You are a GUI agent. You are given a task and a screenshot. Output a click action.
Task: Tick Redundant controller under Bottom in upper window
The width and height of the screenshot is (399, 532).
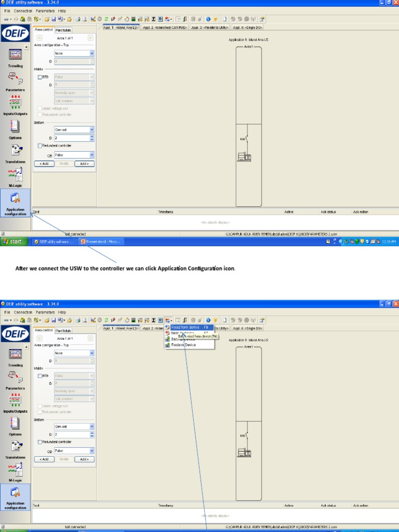39,145
